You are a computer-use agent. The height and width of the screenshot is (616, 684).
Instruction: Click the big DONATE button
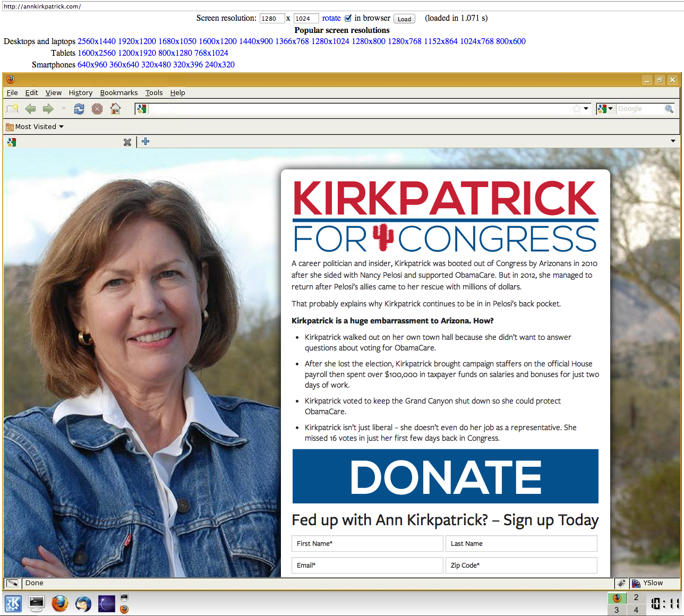(x=445, y=476)
